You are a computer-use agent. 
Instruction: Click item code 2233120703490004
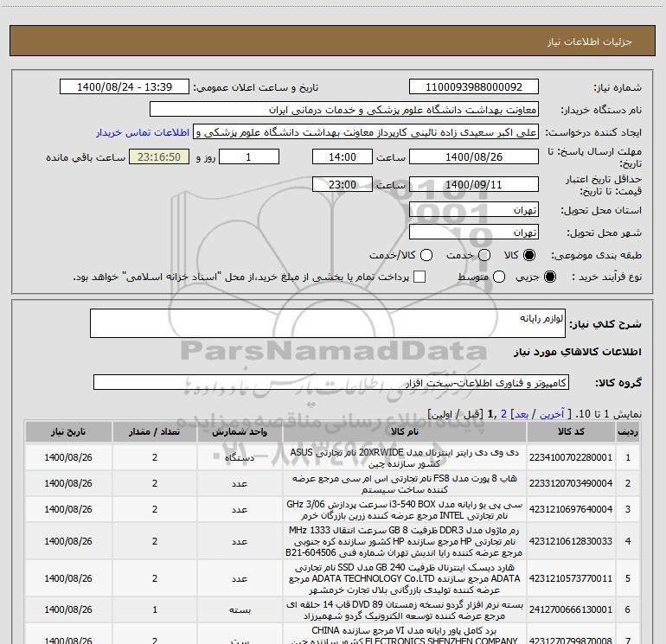click(571, 483)
